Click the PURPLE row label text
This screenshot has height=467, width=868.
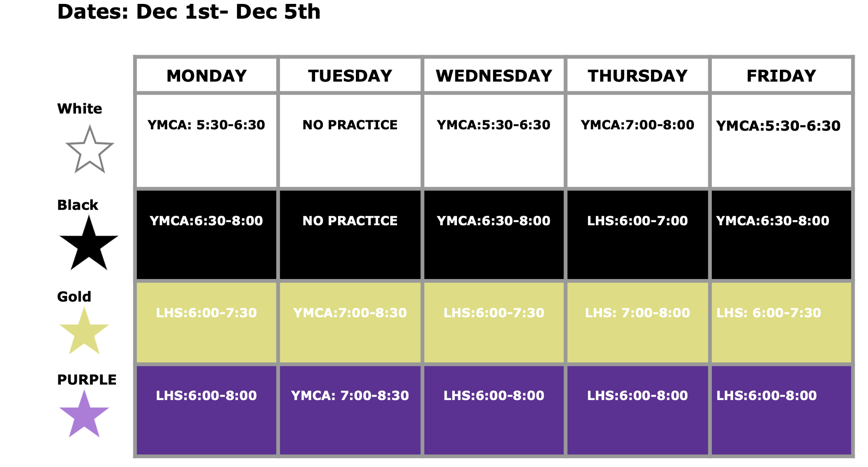[87, 380]
